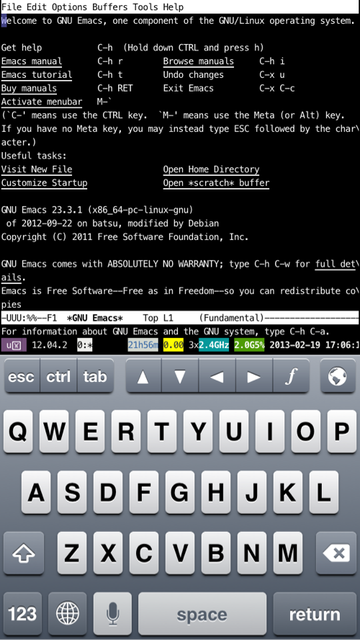Tap the Z key
Image resolution: width=360 pixels, height=640 pixels.
[x=72, y=553]
